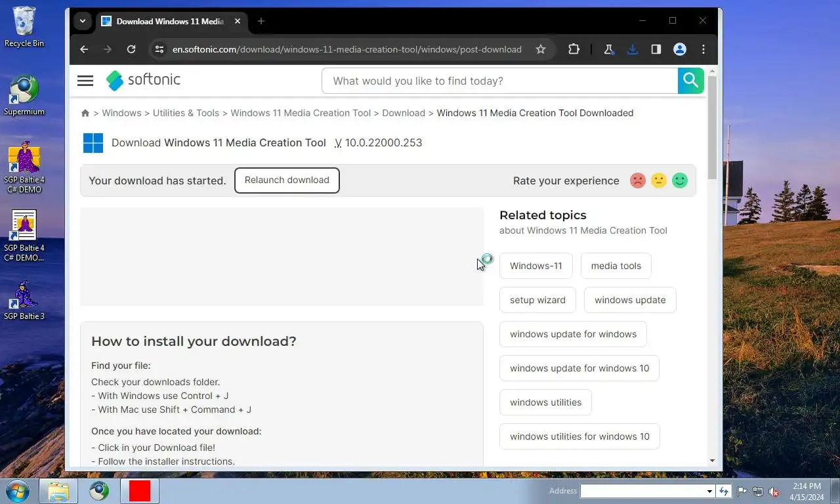Screen dimensions: 840x504
Task: Open Recycle Bin desktop icon
Action: (x=24, y=27)
